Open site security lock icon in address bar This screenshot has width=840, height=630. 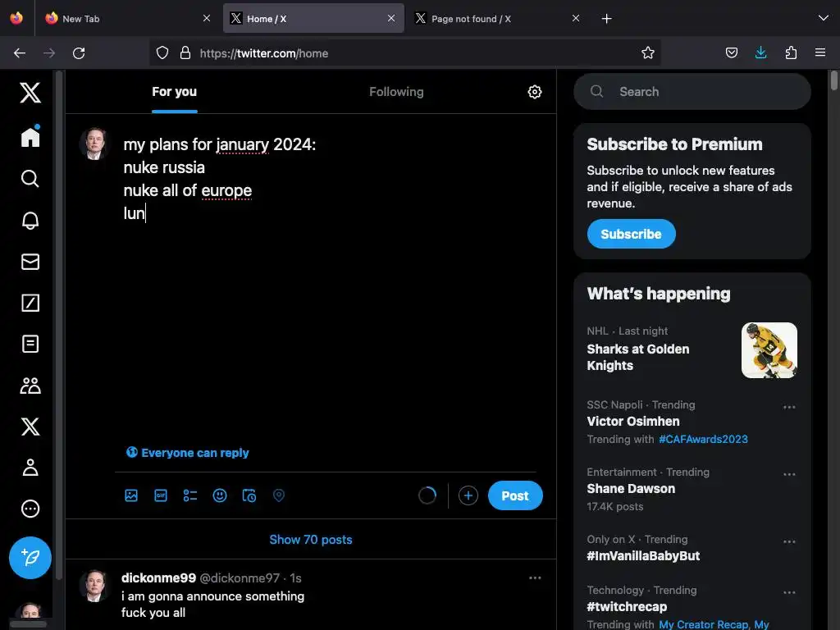click(185, 52)
